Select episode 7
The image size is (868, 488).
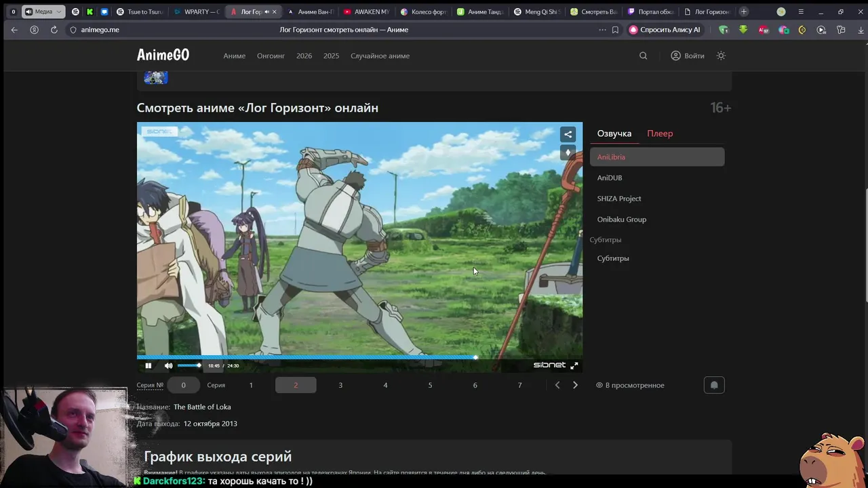click(x=519, y=385)
